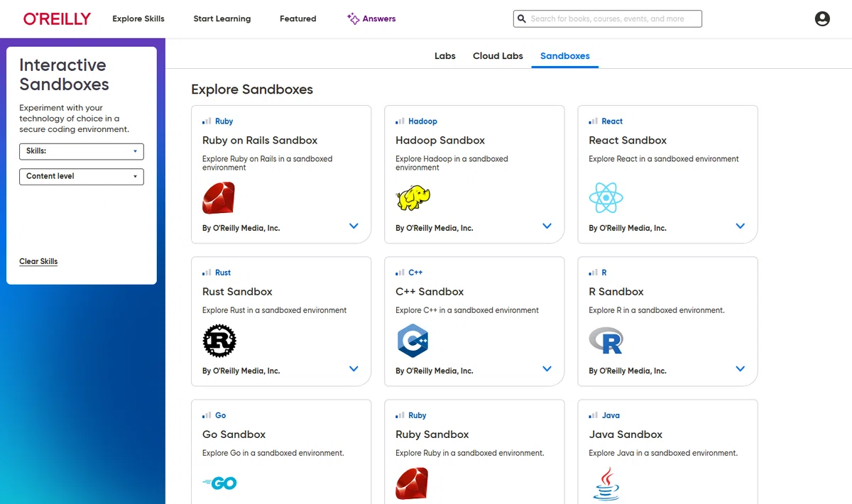Open the Ruby on Rails Sandbox title
The height and width of the screenshot is (504, 852).
pyautogui.click(x=260, y=141)
